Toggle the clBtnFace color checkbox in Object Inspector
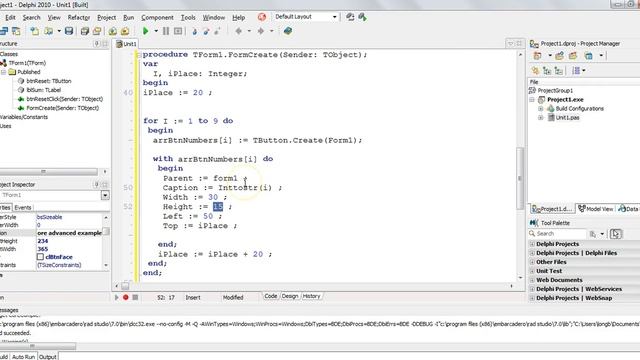This screenshot has width=640, height=360. 40,257
